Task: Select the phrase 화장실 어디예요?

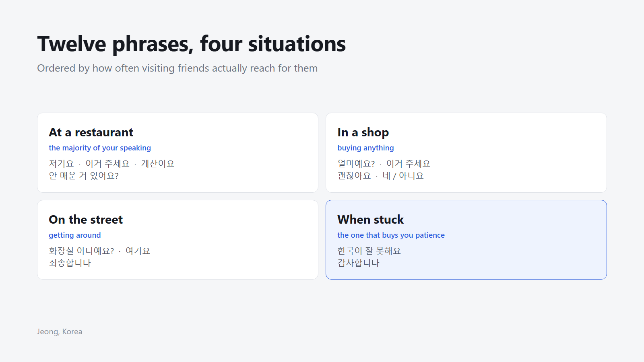Action: point(81,251)
